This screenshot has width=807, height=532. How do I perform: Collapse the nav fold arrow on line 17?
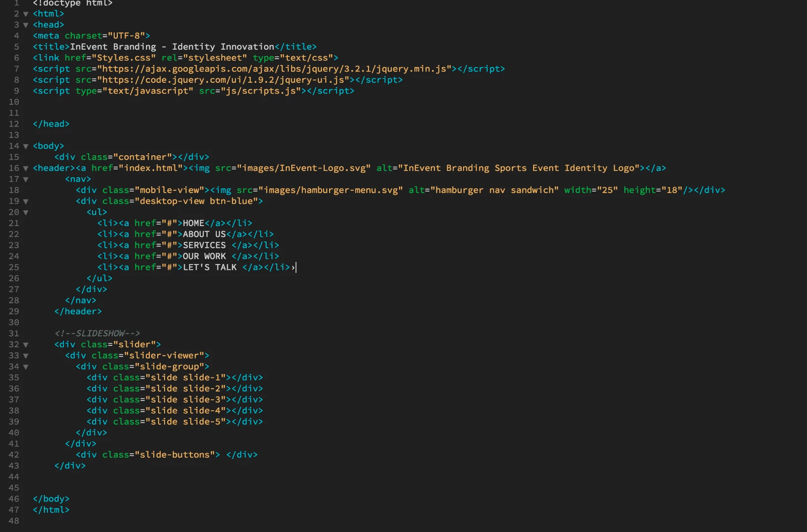[x=26, y=179]
